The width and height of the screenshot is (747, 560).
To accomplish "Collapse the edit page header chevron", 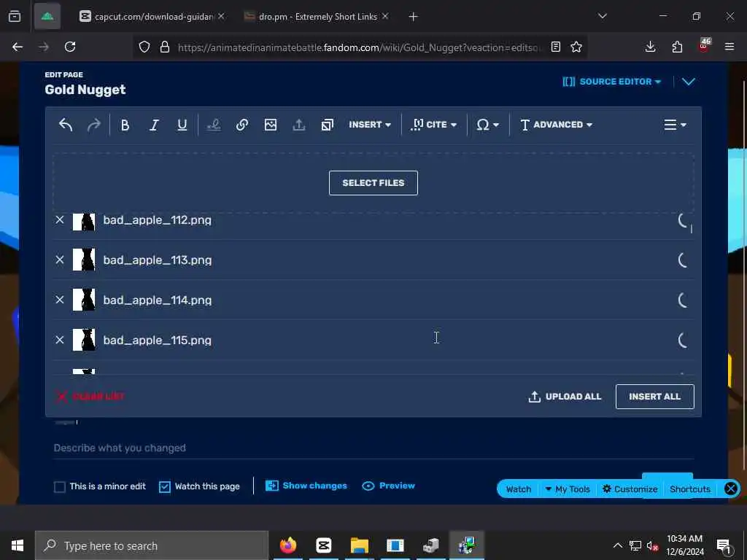I will tap(689, 82).
